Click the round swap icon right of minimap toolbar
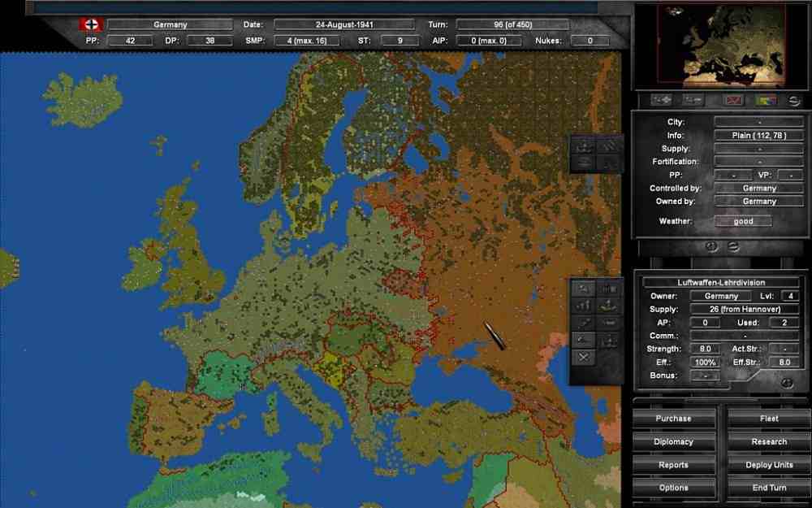812x508 pixels. [793, 100]
